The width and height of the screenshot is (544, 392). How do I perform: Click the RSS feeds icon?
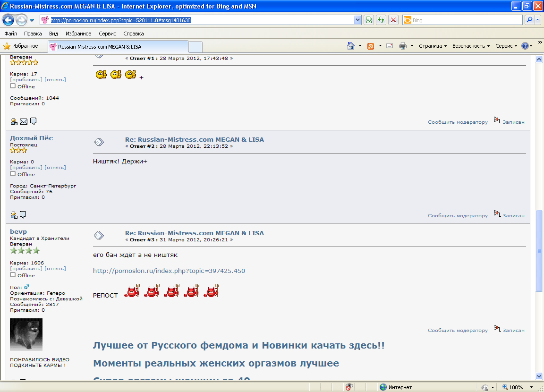(371, 46)
